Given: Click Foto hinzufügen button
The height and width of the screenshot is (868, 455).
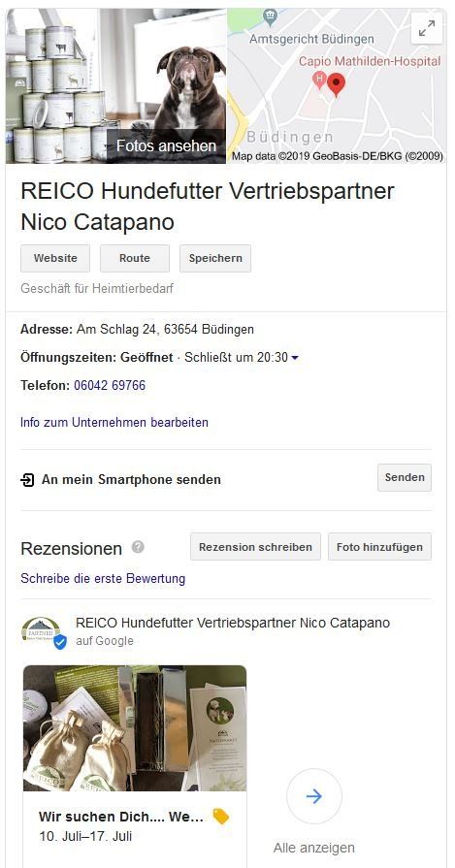Looking at the screenshot, I should (x=379, y=547).
